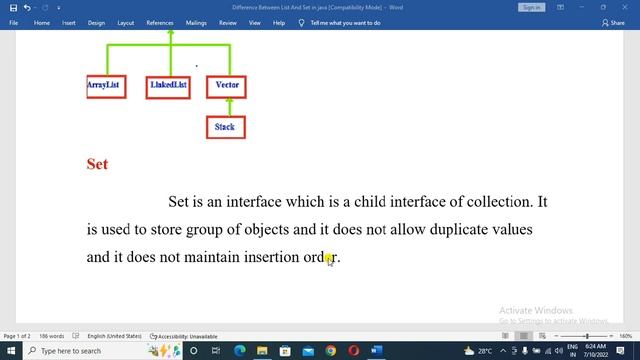Switch to Web Layout view
The width and height of the screenshot is (640, 360).
coord(542,336)
